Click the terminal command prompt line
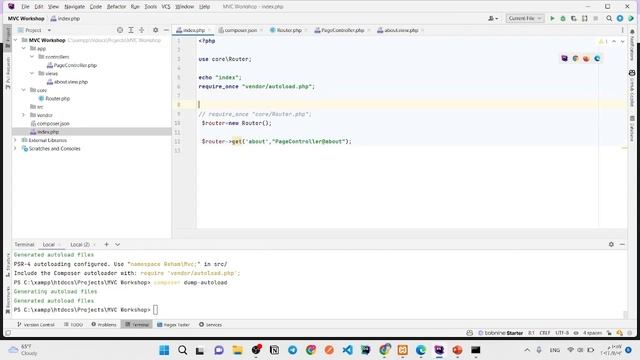This screenshot has width=640, height=360. [x=86, y=310]
